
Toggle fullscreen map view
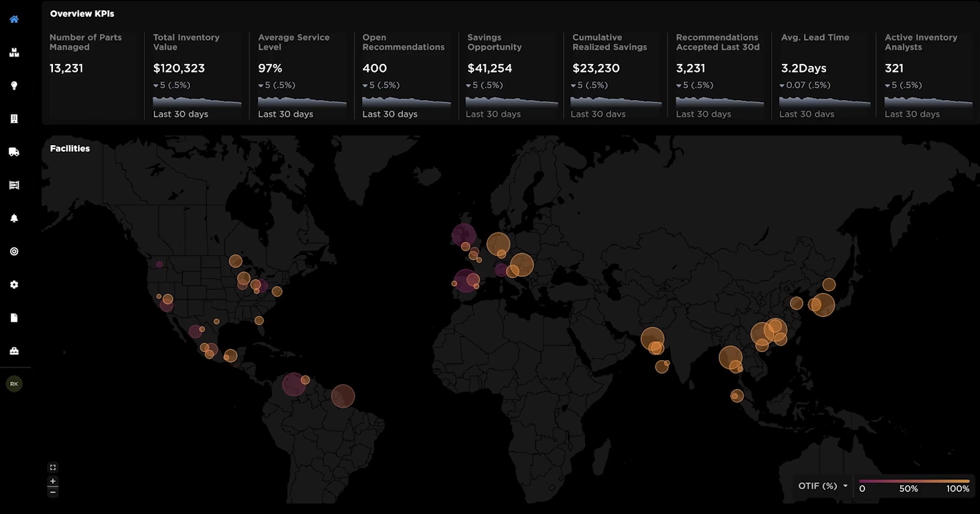[53, 467]
